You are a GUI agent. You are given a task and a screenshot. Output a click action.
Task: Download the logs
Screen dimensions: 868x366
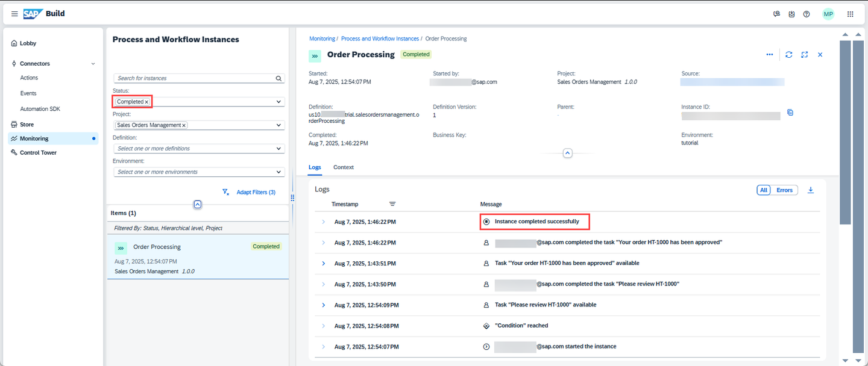point(811,190)
